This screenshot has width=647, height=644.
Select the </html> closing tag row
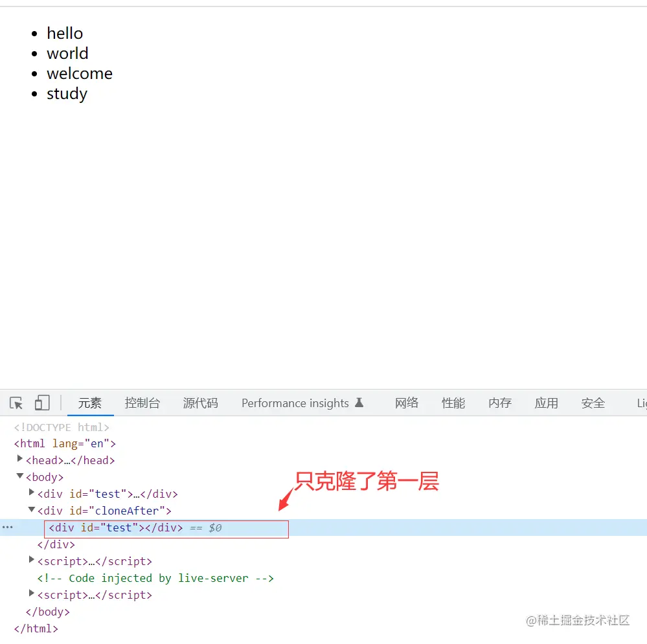coord(36,628)
